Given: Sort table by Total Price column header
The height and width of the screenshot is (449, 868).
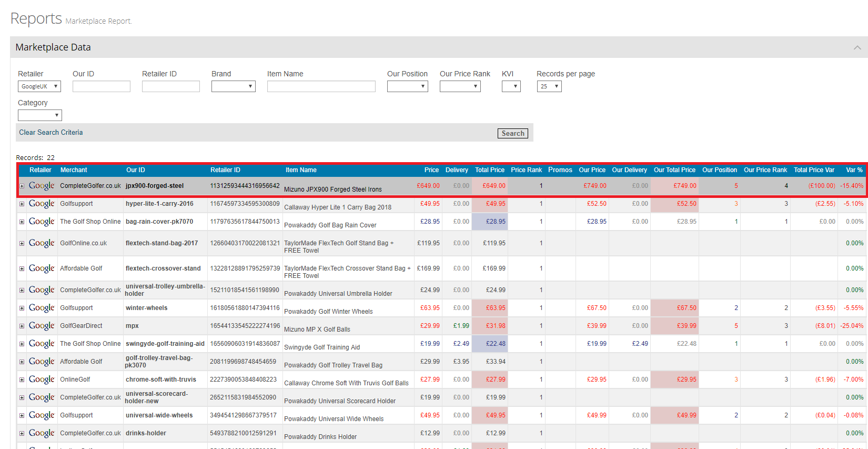Looking at the screenshot, I should 489,170.
